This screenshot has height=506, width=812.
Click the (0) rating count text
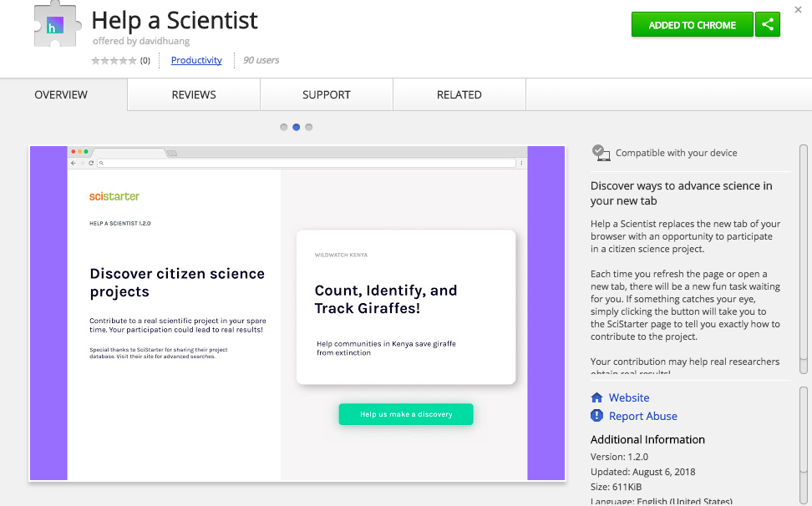pyautogui.click(x=145, y=60)
